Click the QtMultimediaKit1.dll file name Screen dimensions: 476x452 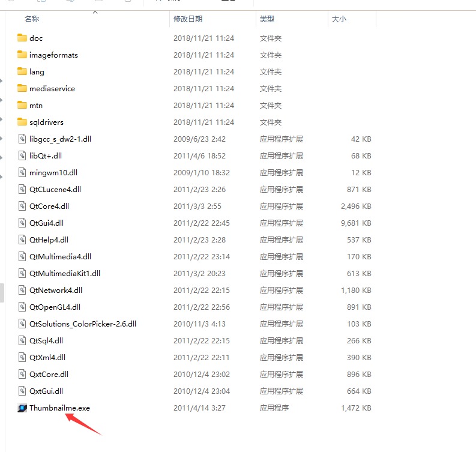65,273
